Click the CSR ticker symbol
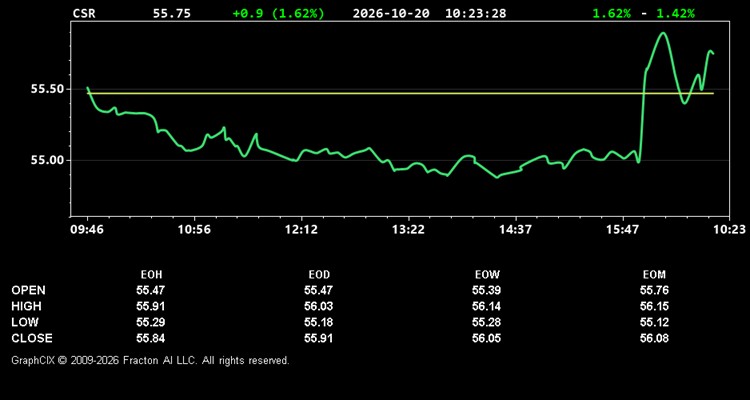Image resolution: width=750 pixels, height=400 pixels. pos(84,13)
